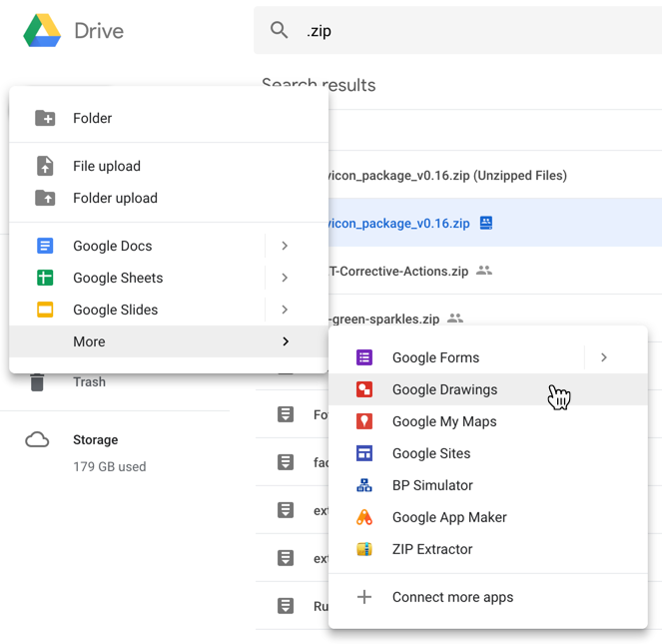Image resolution: width=662 pixels, height=644 pixels.
Task: Choose Folder upload from the menu
Action: (115, 198)
